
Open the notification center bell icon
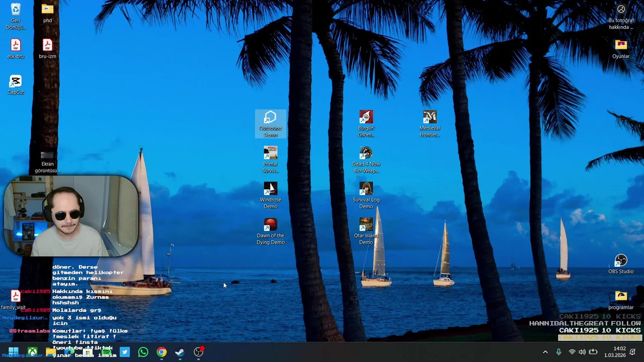coord(632,352)
